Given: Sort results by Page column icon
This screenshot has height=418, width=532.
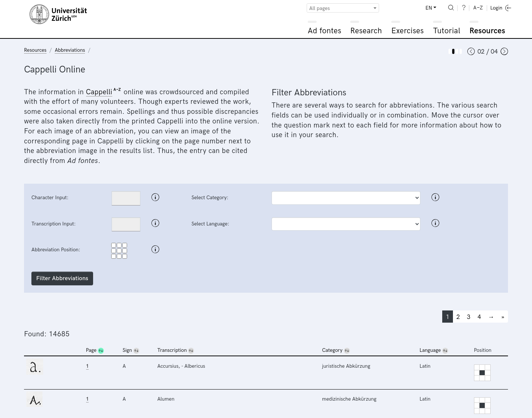Looking at the screenshot, I should coord(101,351).
